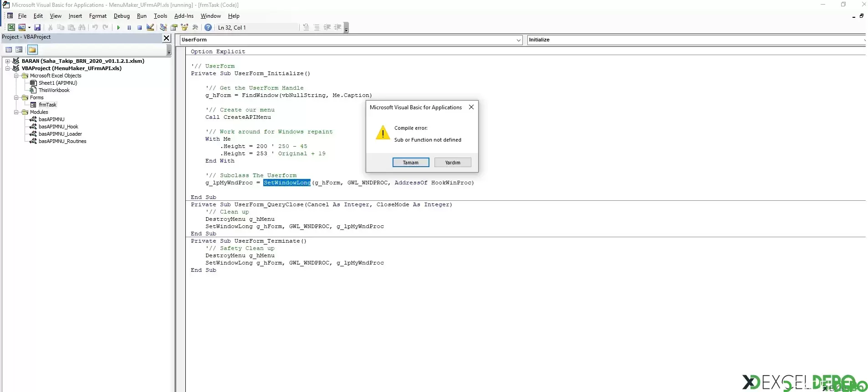Click the Indent icon in Edit toolbar
Screen dimensions: 868x392
(327, 27)
